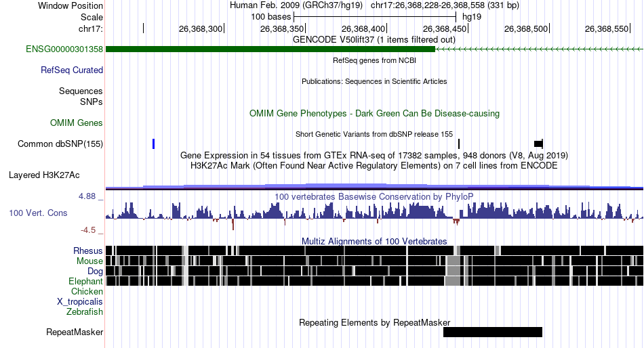Viewport: 644px width, 348px height.
Task: Select the wide black dbSNP variant block
Action: coord(538,144)
